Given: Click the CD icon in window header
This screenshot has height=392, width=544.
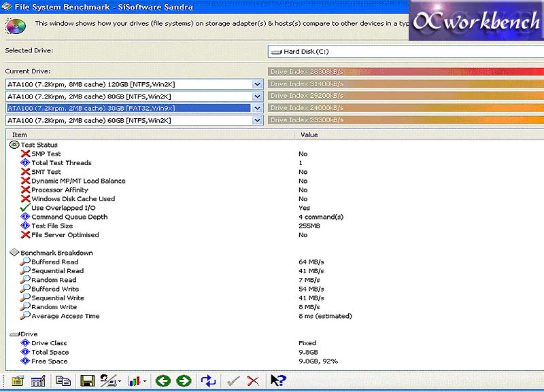Looking at the screenshot, I should click(x=16, y=26).
